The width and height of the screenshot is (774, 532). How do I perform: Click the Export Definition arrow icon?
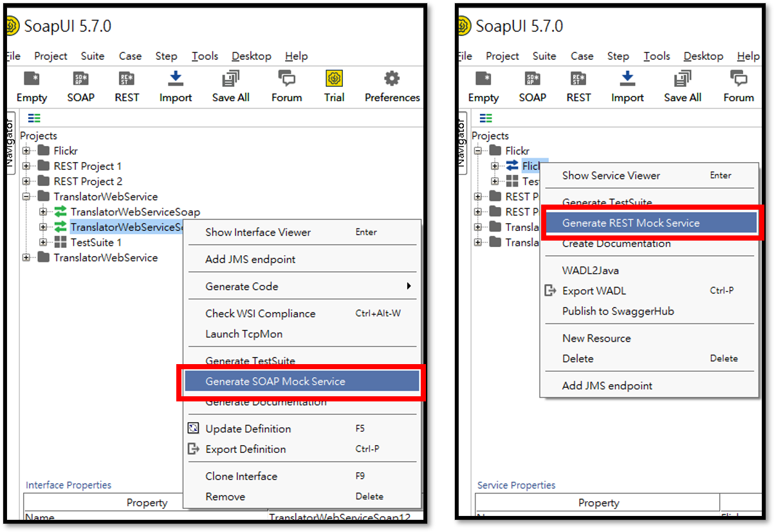coord(193,449)
